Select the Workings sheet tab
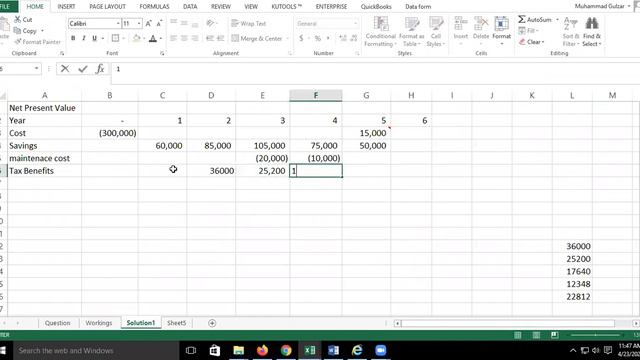The width and height of the screenshot is (640, 360). pos(99,323)
